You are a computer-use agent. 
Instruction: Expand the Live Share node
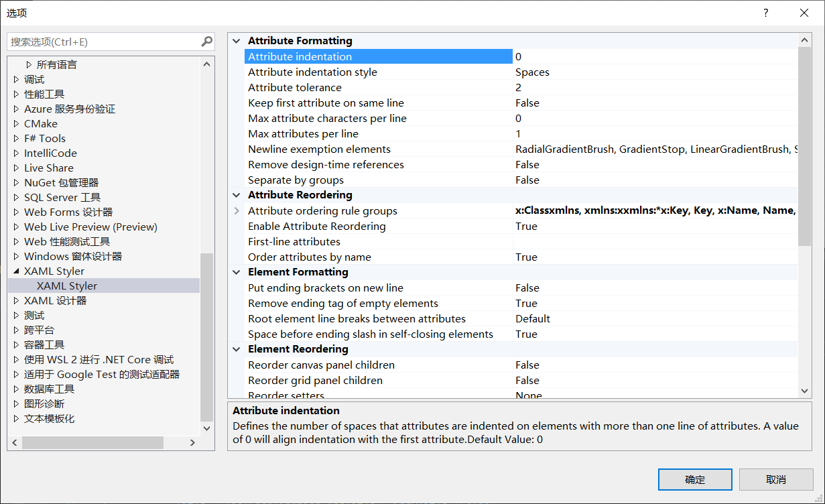[17, 168]
